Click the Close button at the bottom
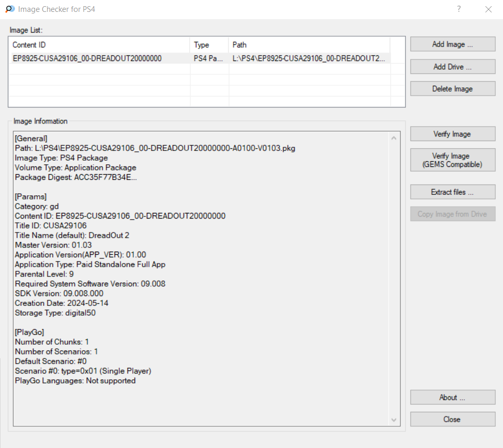 [x=453, y=420]
